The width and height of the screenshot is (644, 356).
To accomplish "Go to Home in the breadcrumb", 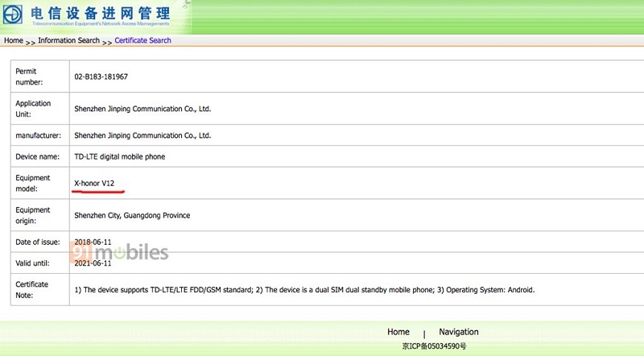I will pyautogui.click(x=14, y=40).
